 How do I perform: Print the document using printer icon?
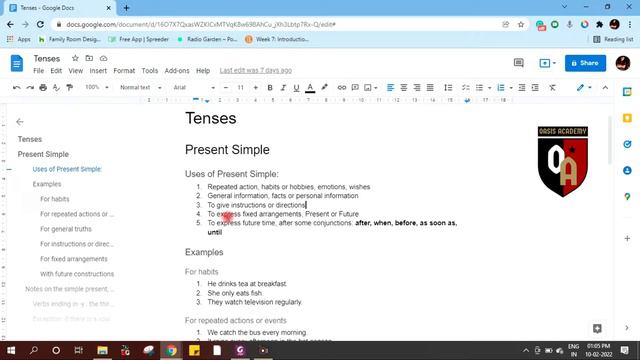tap(43, 87)
